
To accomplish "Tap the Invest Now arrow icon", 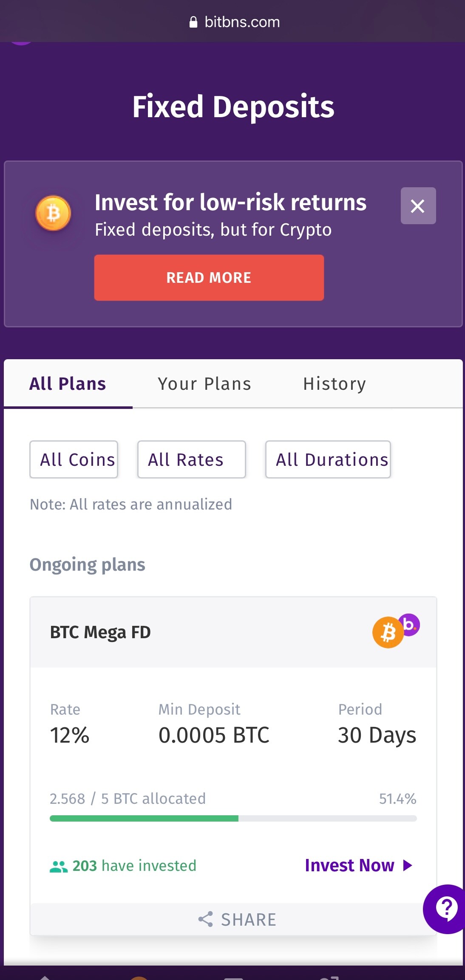I will [408, 865].
